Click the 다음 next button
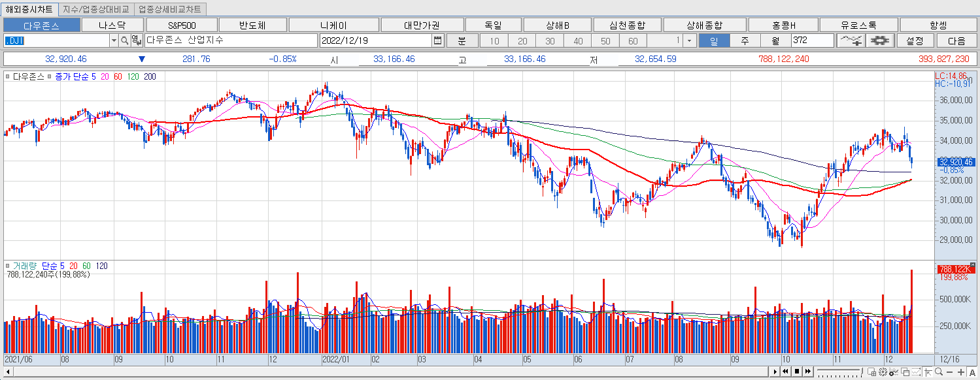Screen dimensions: 980x380 point(956,40)
